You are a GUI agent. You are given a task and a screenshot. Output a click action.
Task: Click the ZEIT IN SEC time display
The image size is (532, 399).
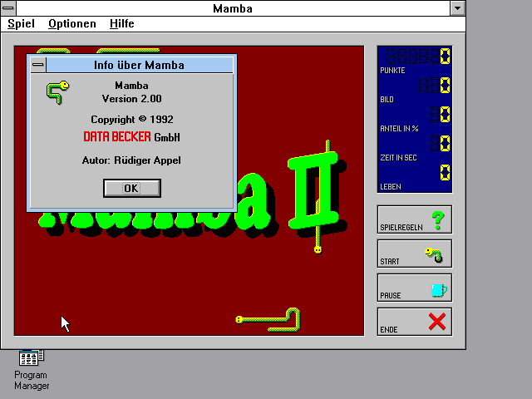(440, 143)
